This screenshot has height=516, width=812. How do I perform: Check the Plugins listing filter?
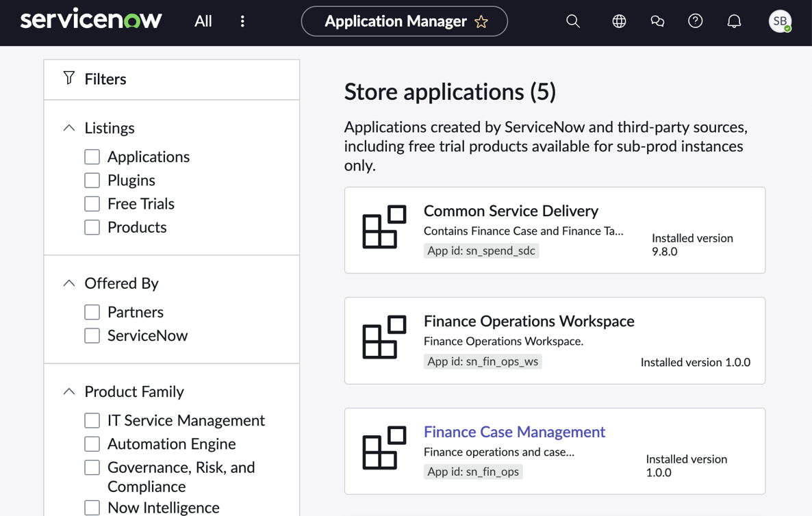[92, 180]
